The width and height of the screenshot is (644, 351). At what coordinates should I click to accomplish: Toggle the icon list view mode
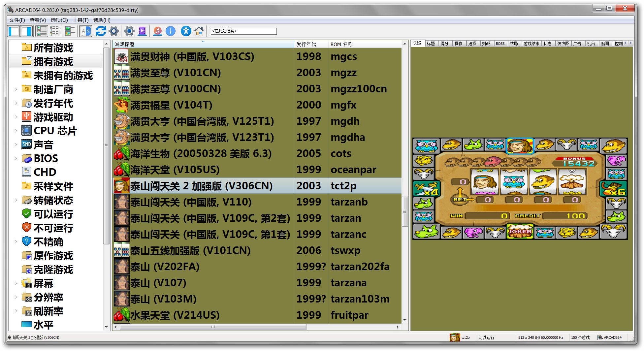(42, 31)
